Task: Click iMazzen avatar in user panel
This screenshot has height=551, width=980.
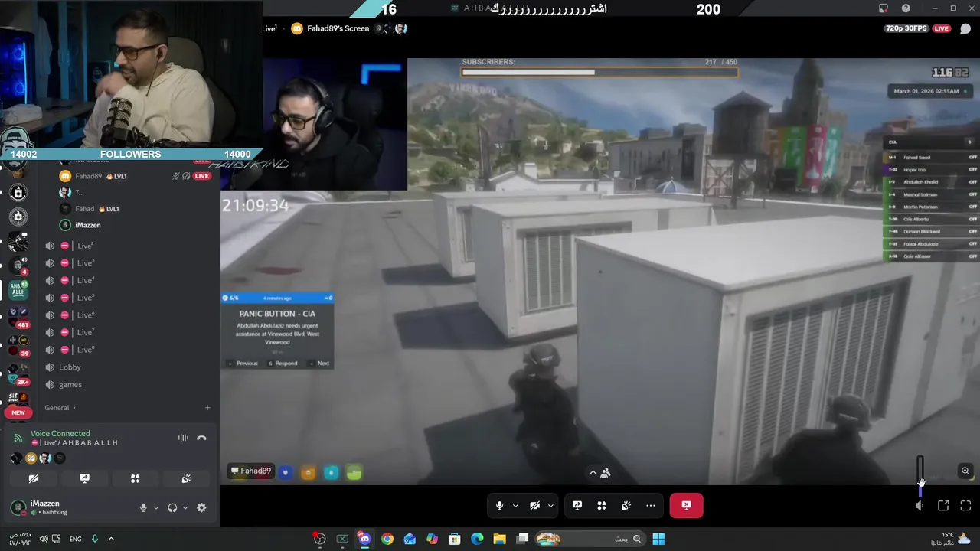Action: 18,507
